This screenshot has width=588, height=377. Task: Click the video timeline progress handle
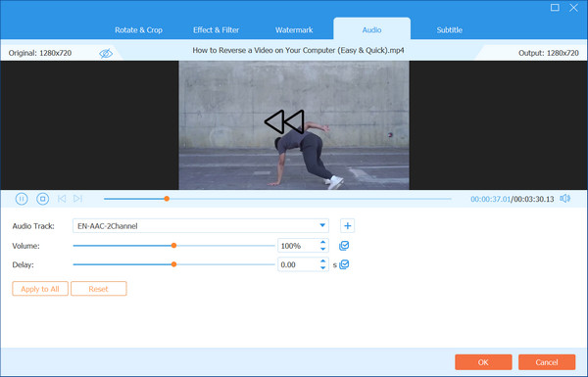(x=167, y=199)
